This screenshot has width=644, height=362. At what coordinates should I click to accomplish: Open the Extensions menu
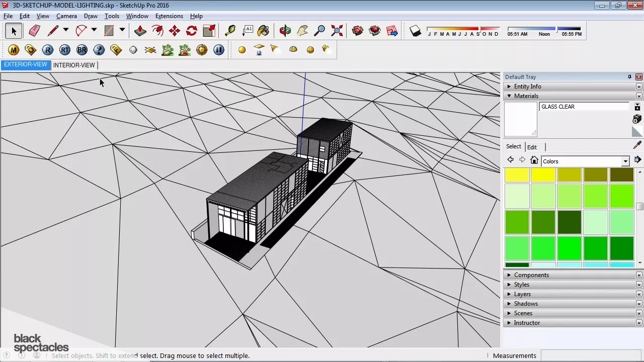coord(169,16)
